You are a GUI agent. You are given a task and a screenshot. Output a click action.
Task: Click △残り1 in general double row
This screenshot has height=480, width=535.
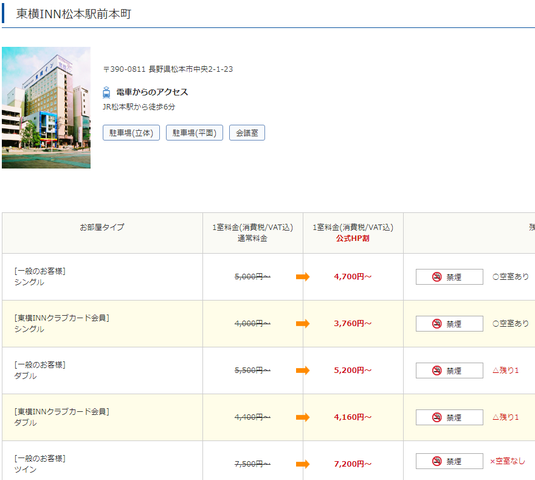(x=506, y=370)
